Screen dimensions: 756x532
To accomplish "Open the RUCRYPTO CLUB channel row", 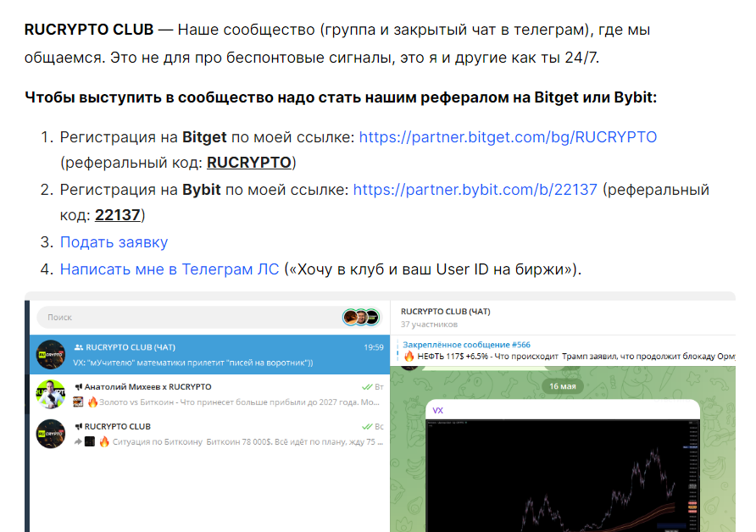I will tap(209, 434).
